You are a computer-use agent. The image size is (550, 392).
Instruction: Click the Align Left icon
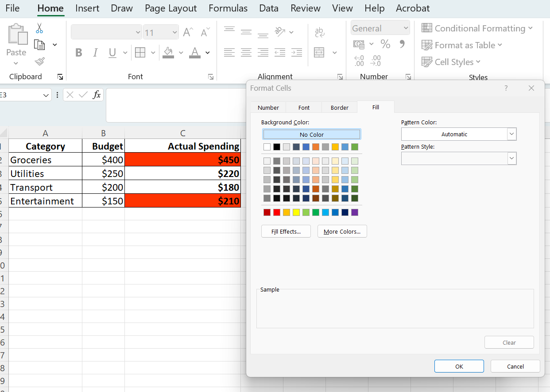click(229, 53)
